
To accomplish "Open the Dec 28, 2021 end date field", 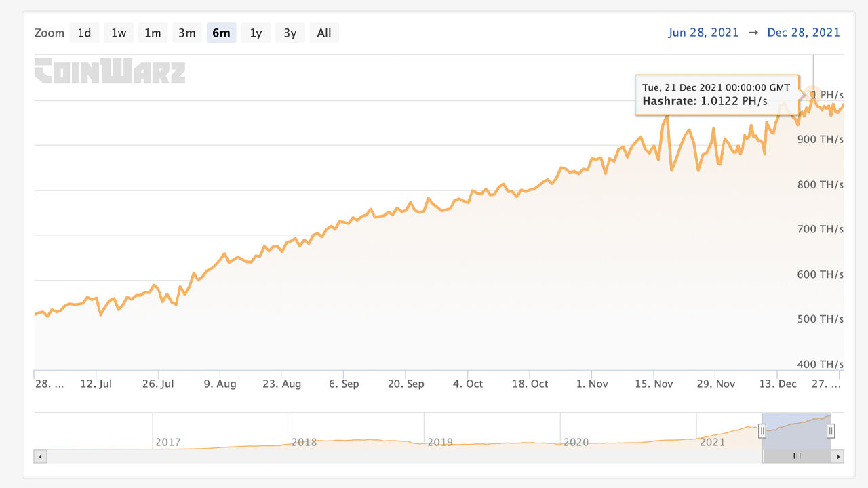I will [804, 32].
